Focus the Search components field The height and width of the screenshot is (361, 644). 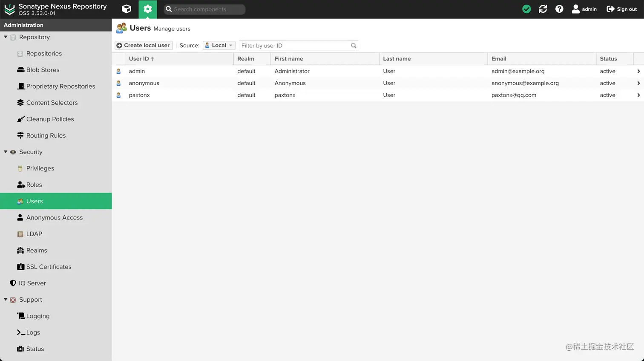pos(204,9)
